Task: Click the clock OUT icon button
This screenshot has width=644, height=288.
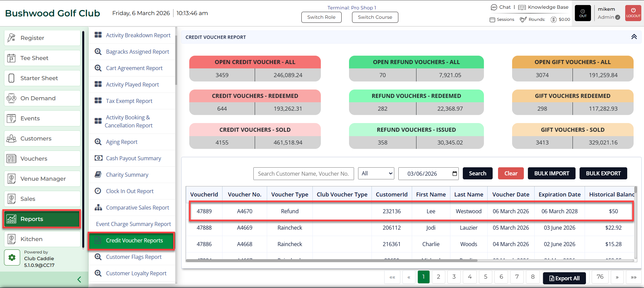Action: click(x=583, y=13)
